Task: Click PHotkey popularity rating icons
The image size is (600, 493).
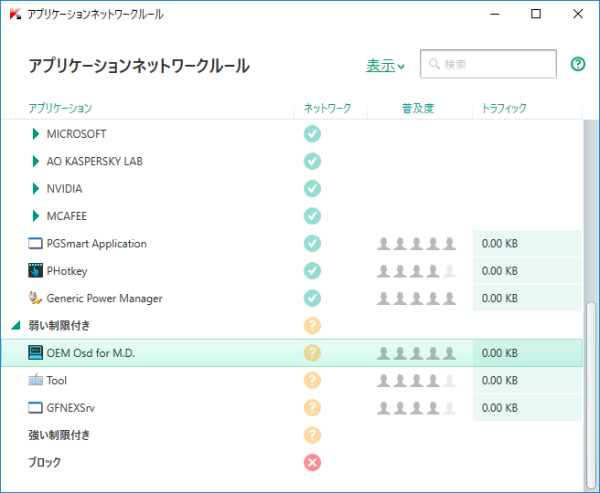Action: point(416,271)
